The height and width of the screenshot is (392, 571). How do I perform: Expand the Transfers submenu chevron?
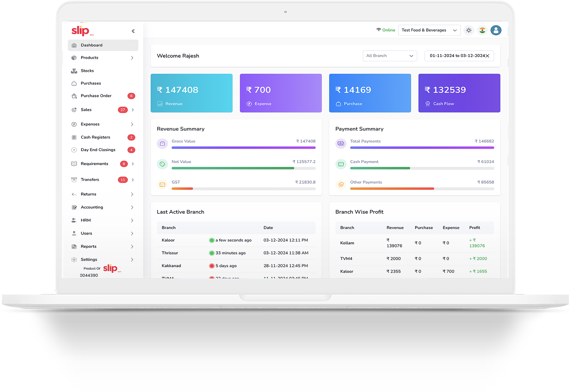click(133, 180)
